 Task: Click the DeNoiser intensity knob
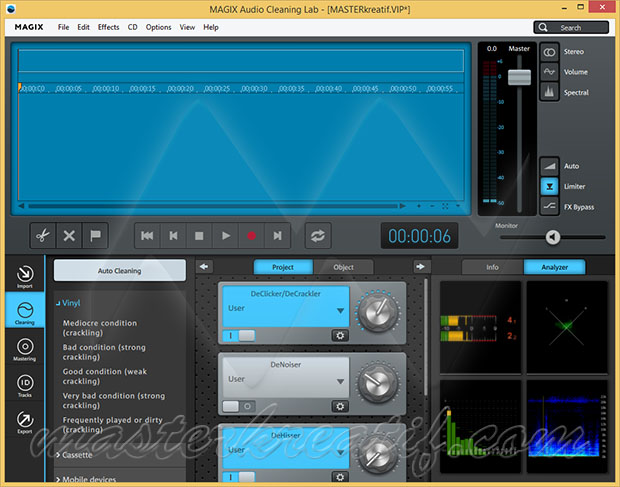coord(378,383)
